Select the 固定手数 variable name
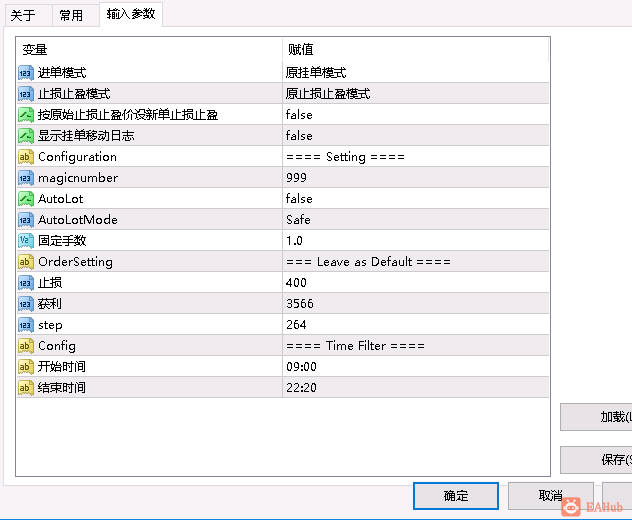632x522 pixels. 62,241
